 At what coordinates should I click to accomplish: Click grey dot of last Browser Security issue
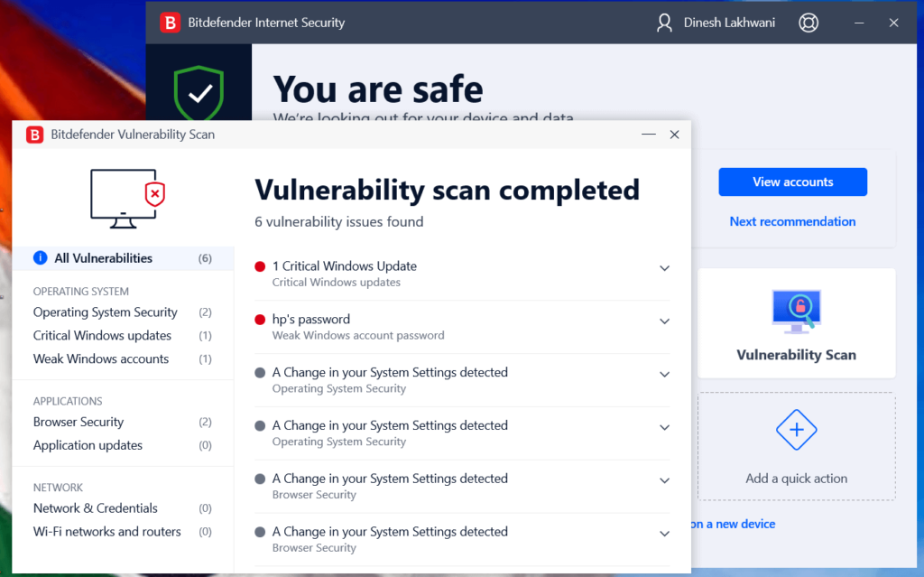[x=260, y=532]
